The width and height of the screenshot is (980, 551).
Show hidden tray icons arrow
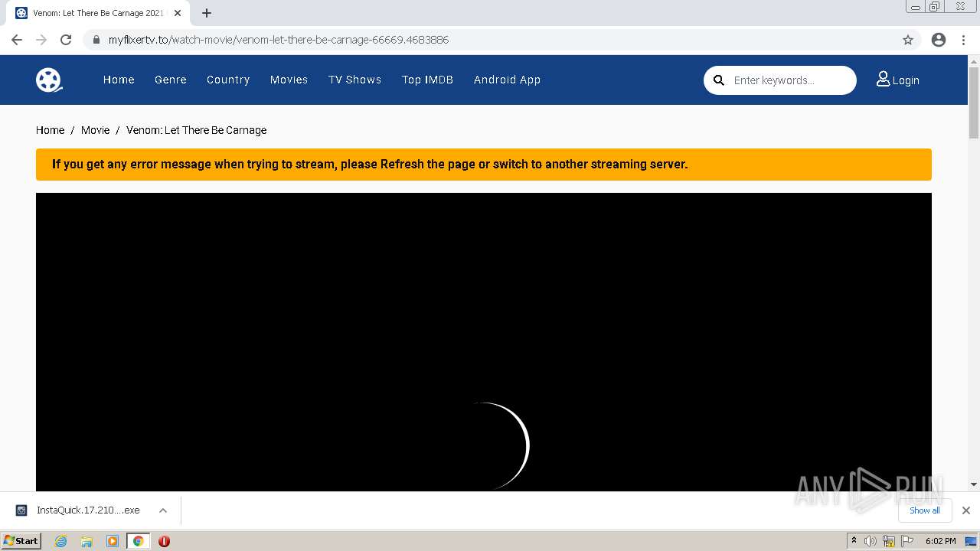[x=854, y=541]
